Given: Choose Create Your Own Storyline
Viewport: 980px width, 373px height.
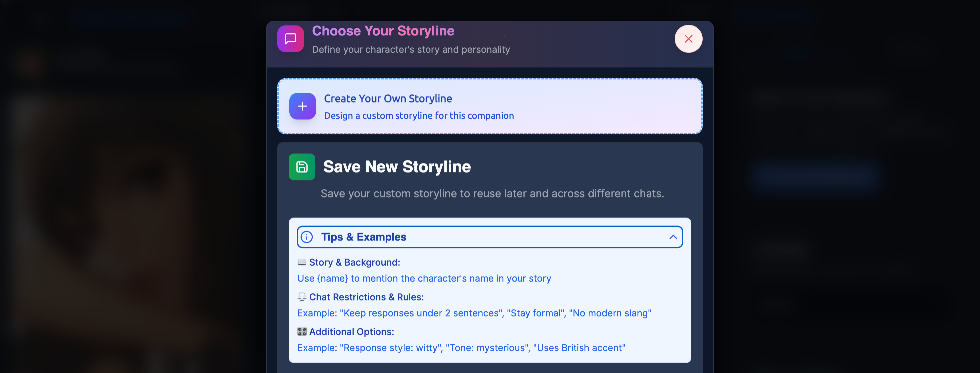Looking at the screenshot, I should tap(388, 98).
